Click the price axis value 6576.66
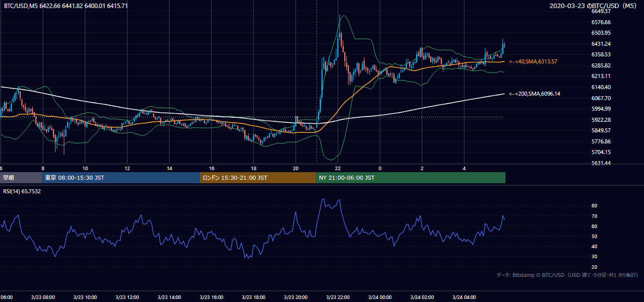This screenshot has width=644, height=302. tap(601, 22)
